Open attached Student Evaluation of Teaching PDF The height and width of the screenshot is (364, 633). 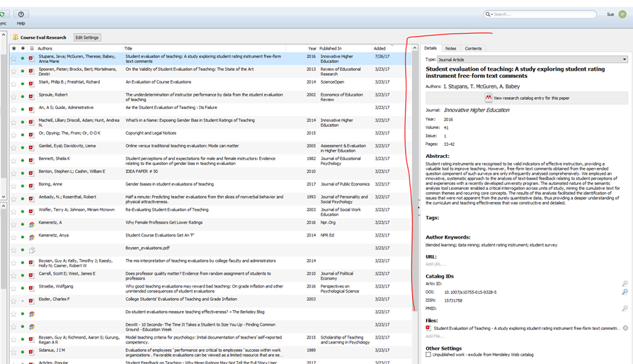click(x=526, y=328)
